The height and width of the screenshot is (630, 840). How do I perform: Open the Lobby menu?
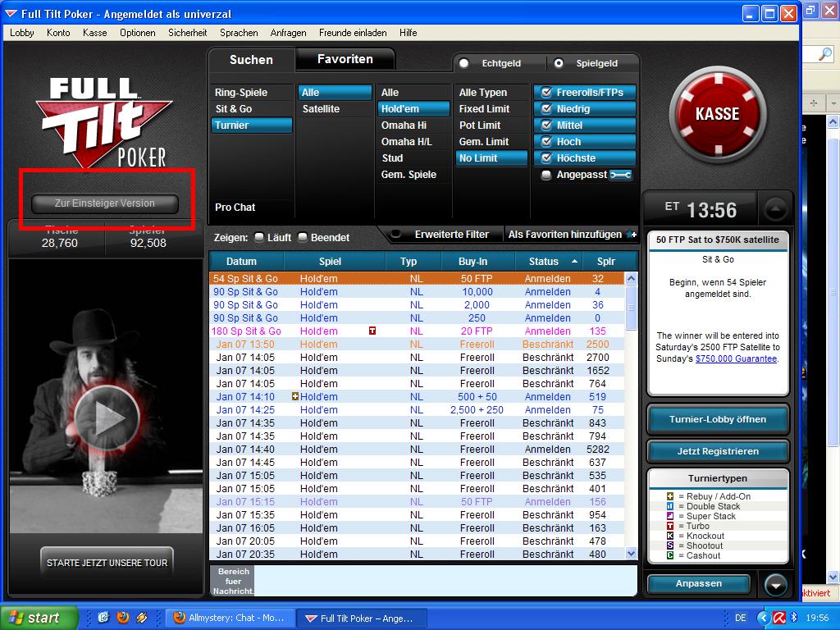point(22,33)
